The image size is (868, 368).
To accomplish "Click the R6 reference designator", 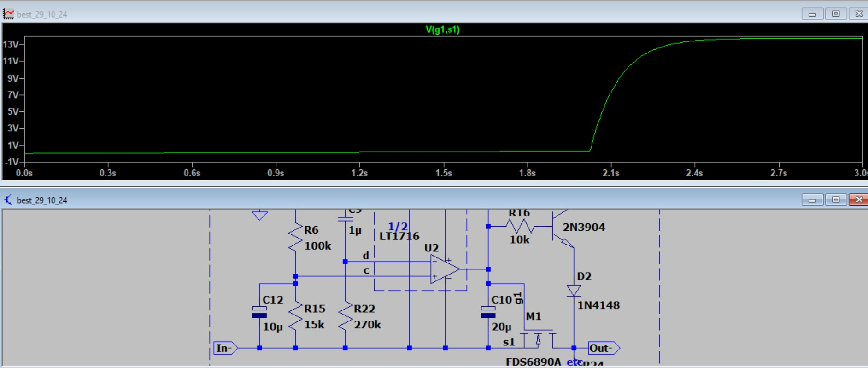I will tap(311, 230).
